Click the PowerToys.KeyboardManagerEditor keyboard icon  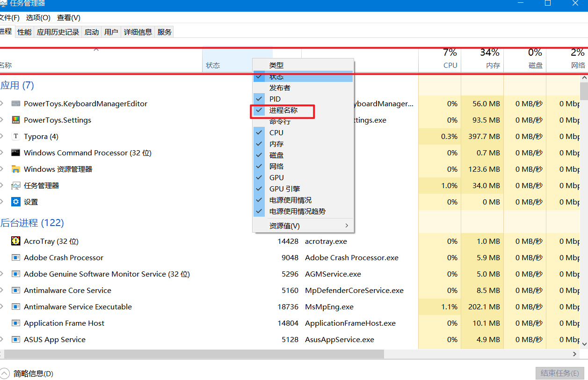coord(16,104)
